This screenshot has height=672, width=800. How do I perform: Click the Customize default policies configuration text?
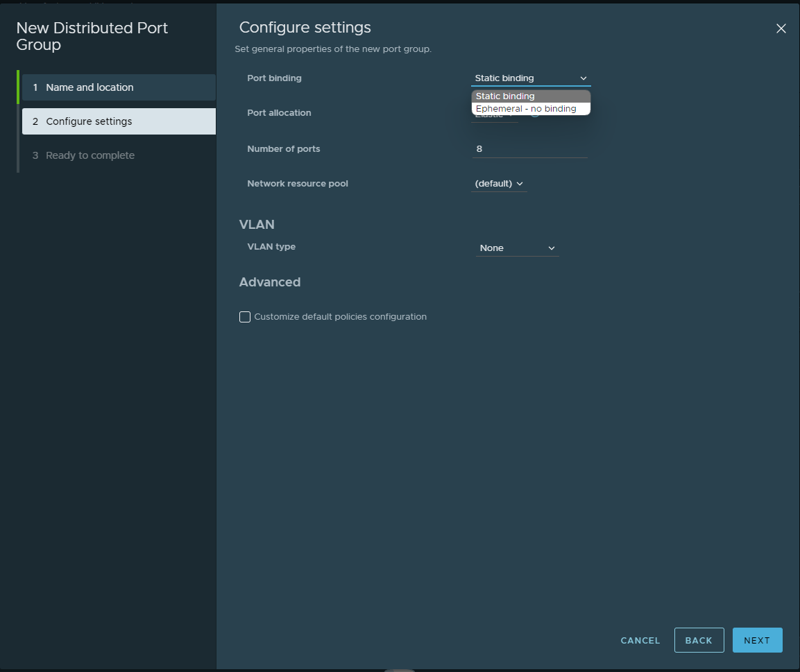click(340, 317)
